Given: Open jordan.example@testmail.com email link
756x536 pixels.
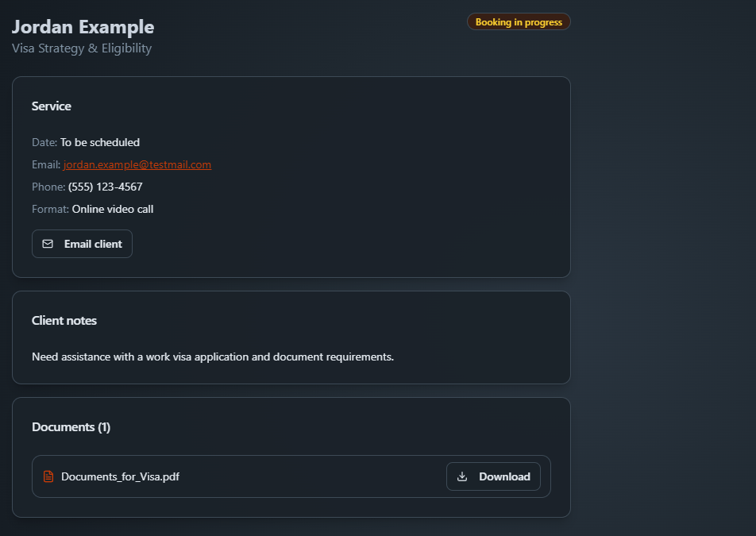Looking at the screenshot, I should click(137, 165).
